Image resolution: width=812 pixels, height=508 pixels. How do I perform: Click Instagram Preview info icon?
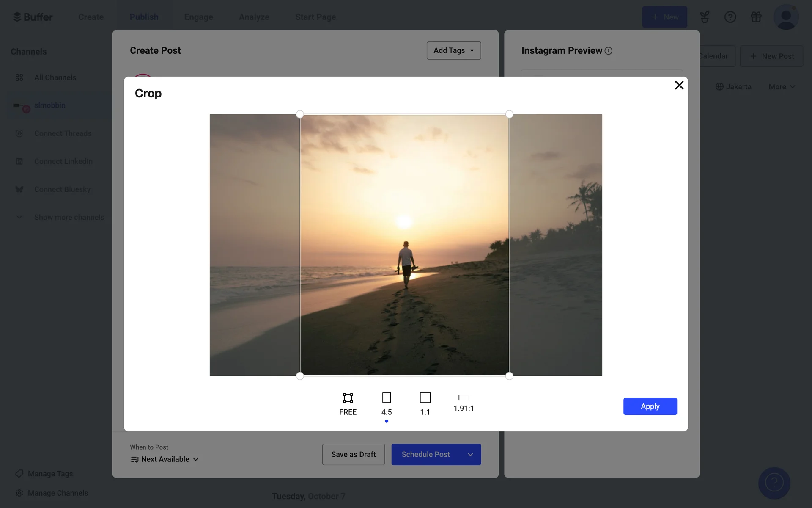608,51
